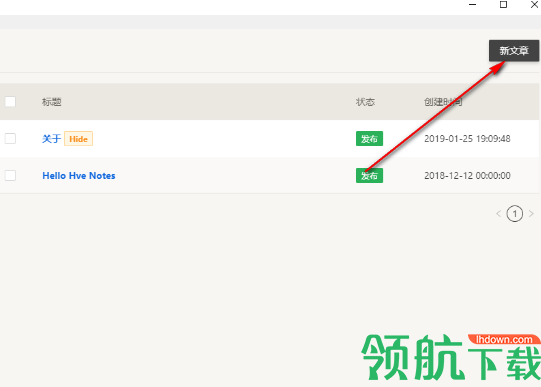Viewport: 541px width, 387px height.
Task: Open the 关于 article link
Action: (x=51, y=139)
